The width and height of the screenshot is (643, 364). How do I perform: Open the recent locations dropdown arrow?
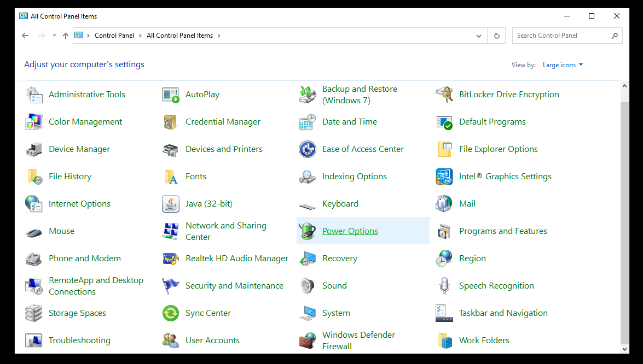coord(54,36)
